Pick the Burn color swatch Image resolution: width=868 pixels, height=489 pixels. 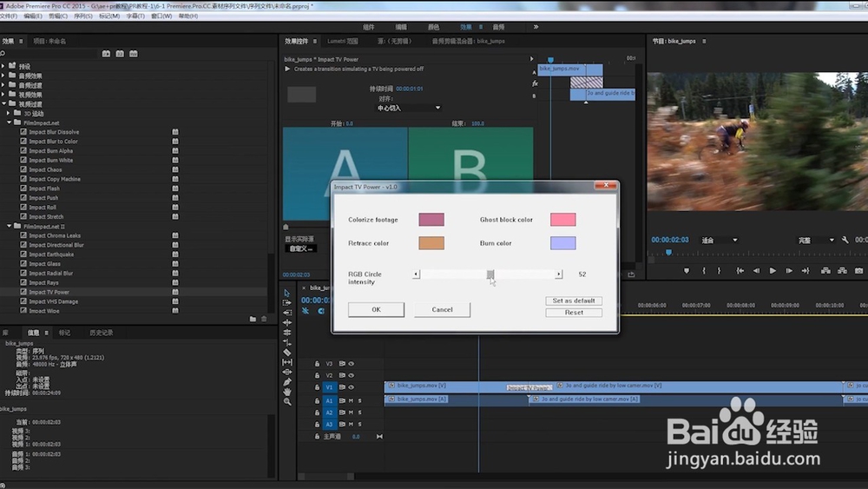click(563, 243)
